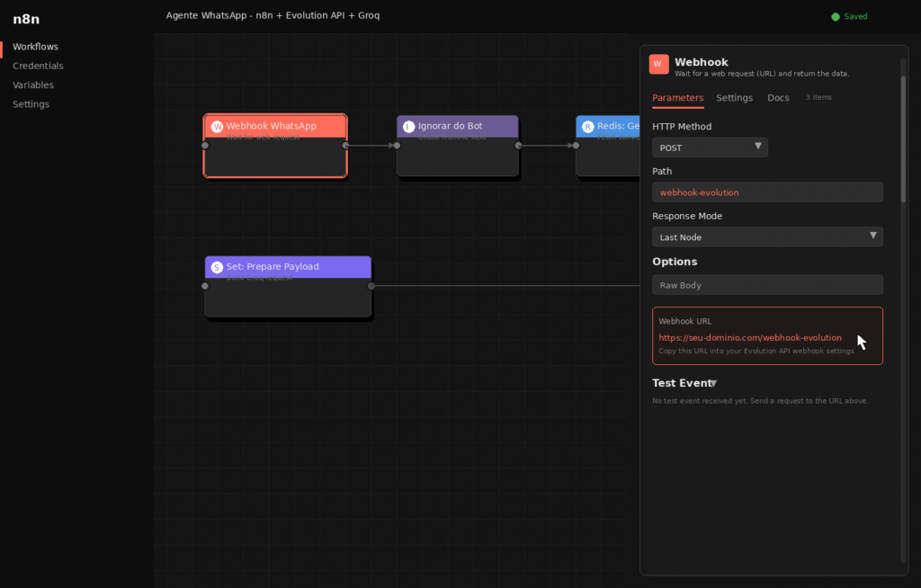Click the Set: Prepare Payload node icon
The height and width of the screenshot is (588, 921).
(217, 267)
